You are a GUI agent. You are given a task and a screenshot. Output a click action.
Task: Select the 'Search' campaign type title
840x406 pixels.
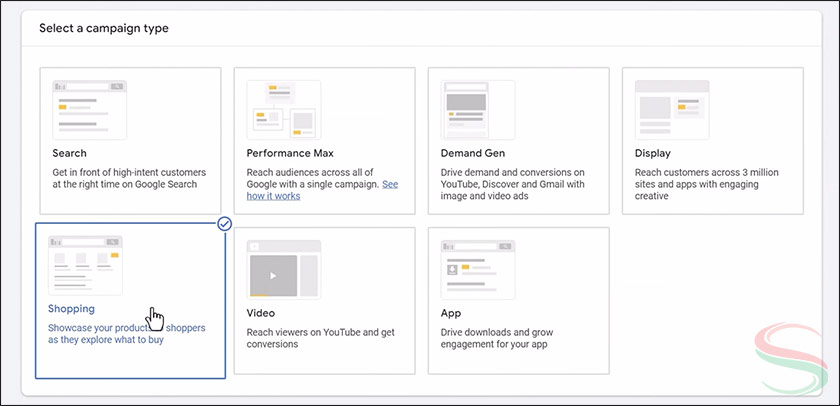tap(70, 154)
